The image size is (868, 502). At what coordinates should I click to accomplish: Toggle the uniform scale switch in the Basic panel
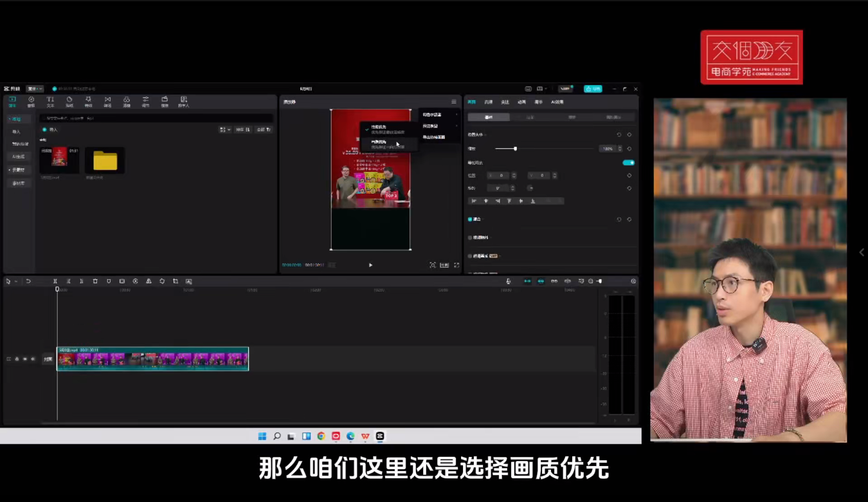click(x=628, y=163)
